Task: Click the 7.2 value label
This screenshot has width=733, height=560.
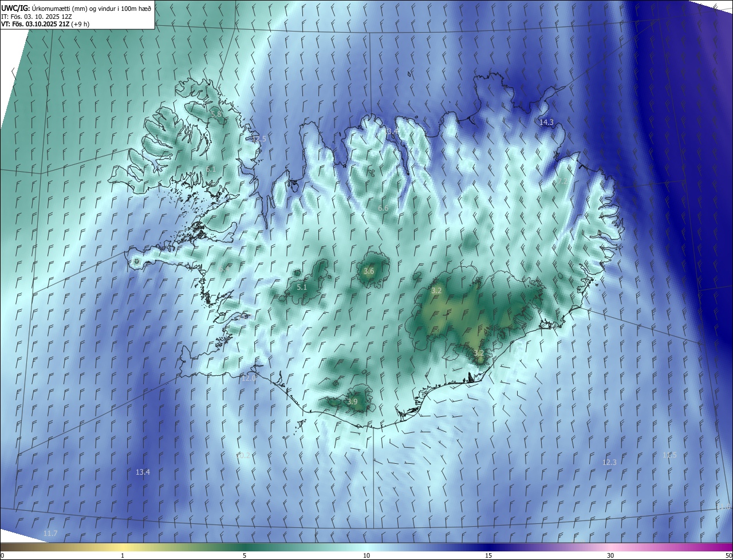Action: coord(563,181)
